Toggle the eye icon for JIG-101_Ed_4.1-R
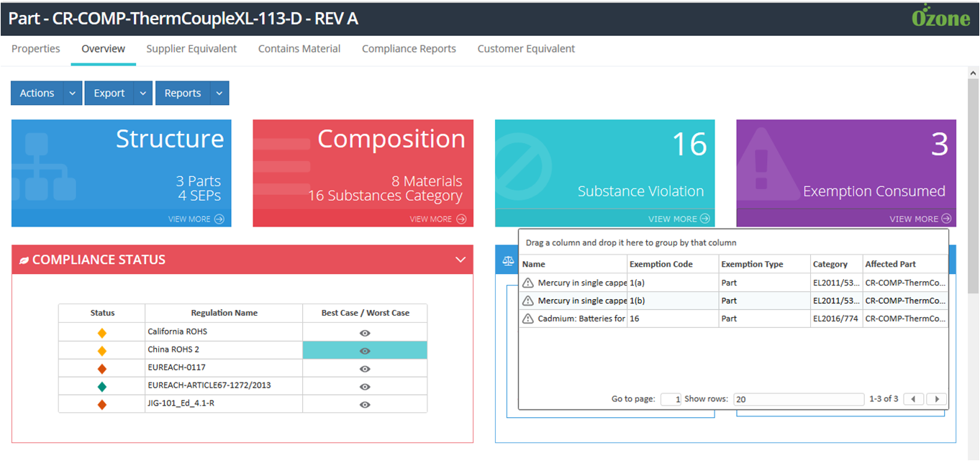Viewport: 980px width, 461px height. point(365,404)
